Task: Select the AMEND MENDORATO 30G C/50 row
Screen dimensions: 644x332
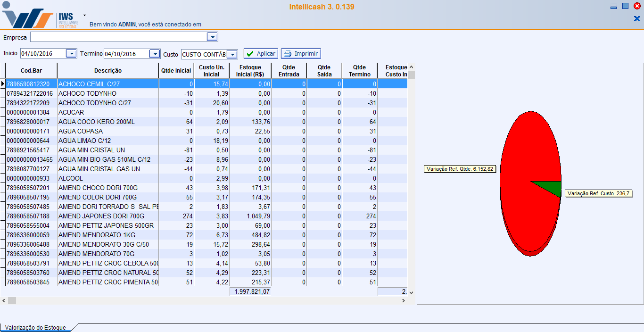Action: [x=206, y=244]
